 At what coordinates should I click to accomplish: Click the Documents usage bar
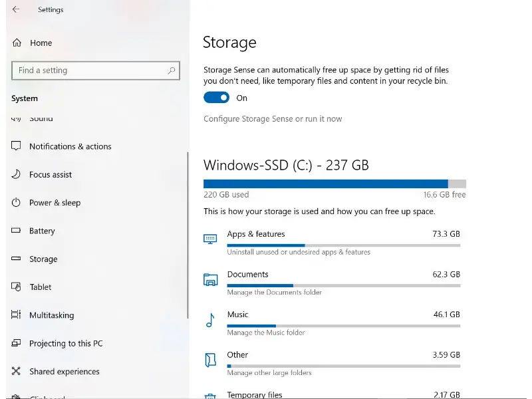344,286
